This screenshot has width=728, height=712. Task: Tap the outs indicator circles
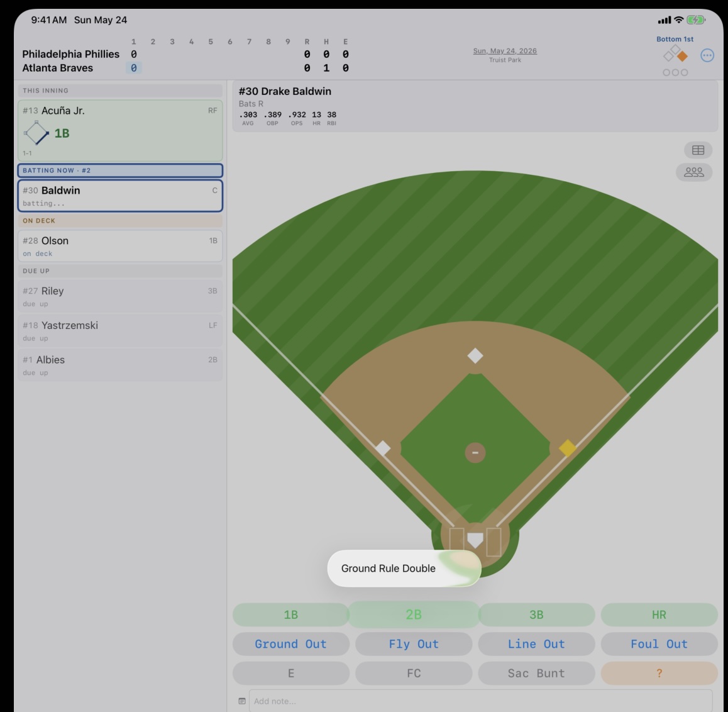point(675,72)
